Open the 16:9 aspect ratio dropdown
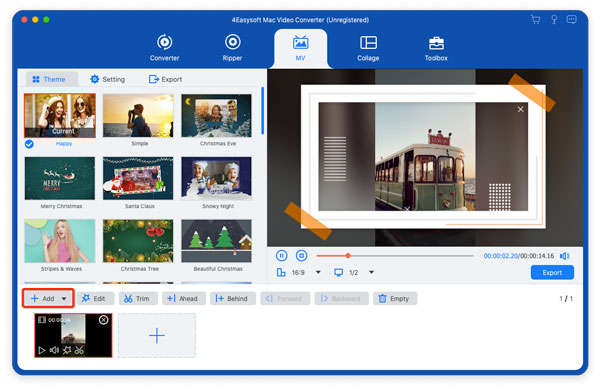 click(x=318, y=272)
